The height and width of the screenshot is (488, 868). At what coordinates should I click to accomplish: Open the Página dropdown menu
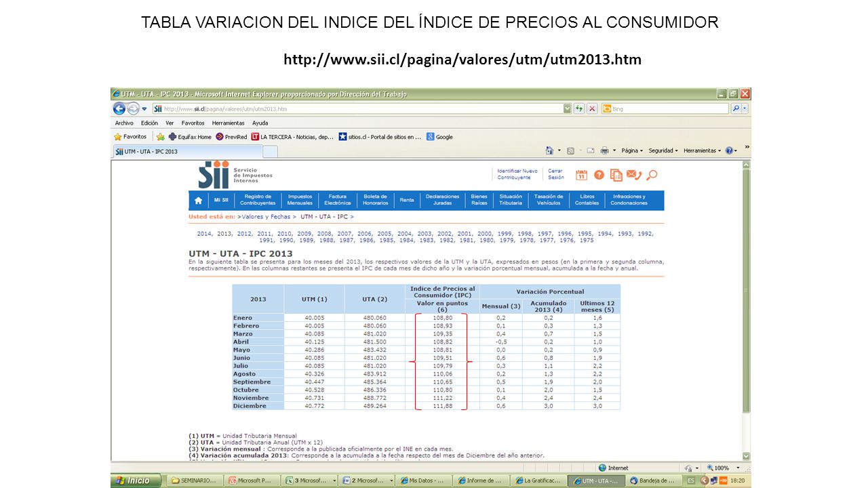pyautogui.click(x=632, y=150)
